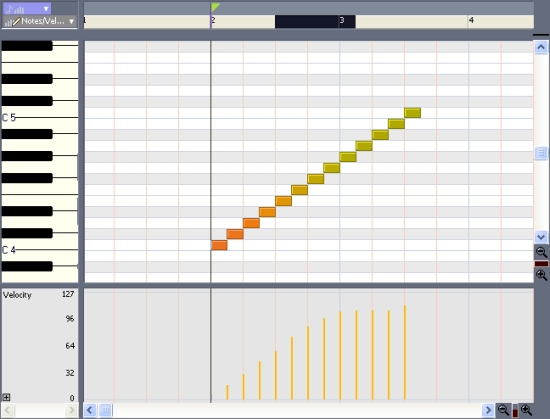Click the horizontal zoom in magnifier
The image size is (550, 419).
point(526,410)
